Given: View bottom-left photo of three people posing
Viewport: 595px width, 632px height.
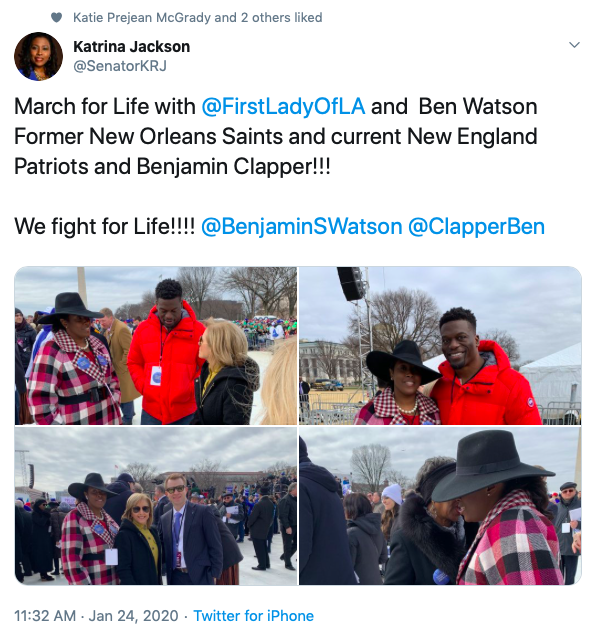Looking at the screenshot, I should 156,506.
